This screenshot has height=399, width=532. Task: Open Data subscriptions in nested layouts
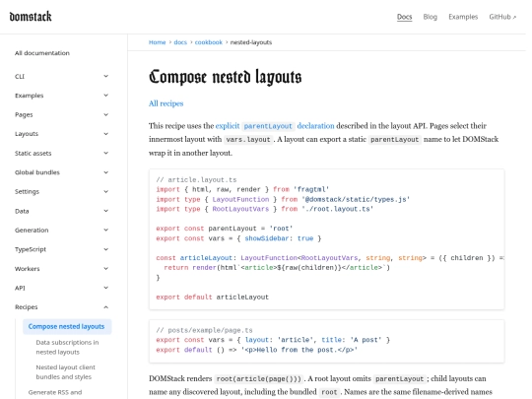[x=67, y=347]
